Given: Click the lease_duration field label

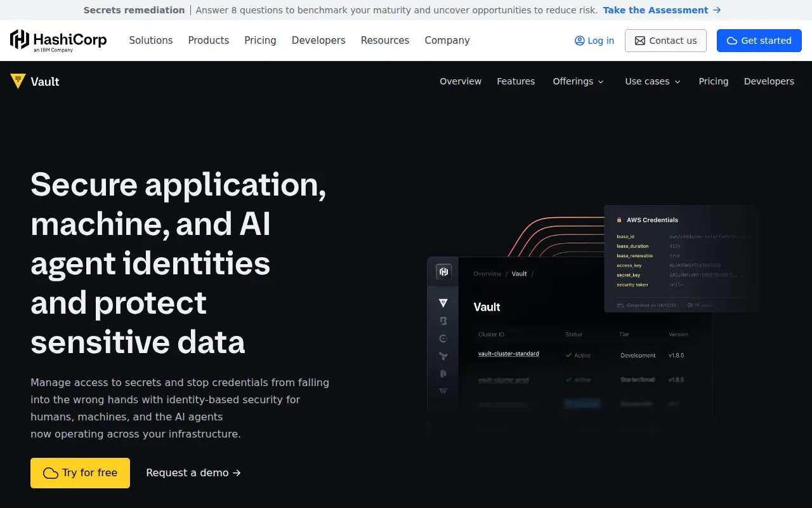Looking at the screenshot, I should click(632, 246).
